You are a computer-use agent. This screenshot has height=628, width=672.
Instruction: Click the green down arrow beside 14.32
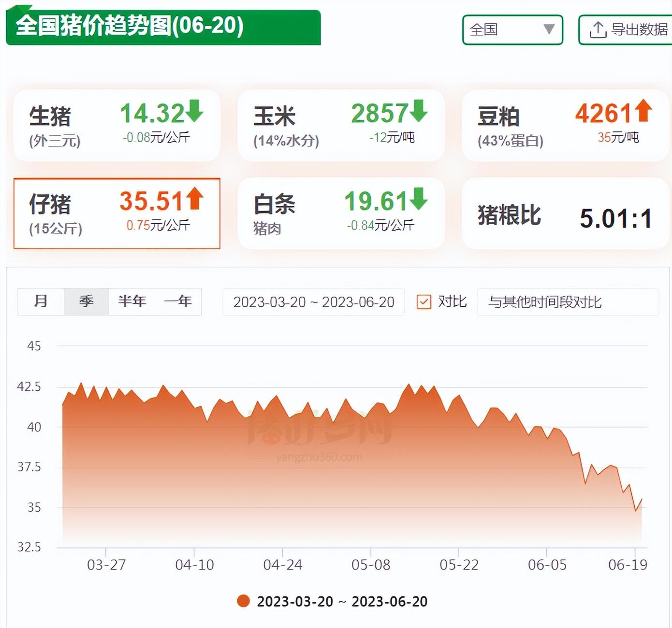click(195, 111)
